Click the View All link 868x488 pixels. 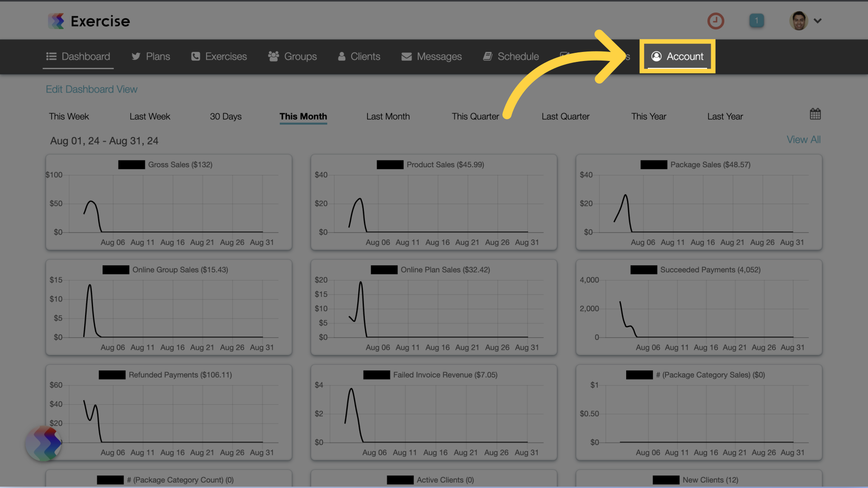803,140
